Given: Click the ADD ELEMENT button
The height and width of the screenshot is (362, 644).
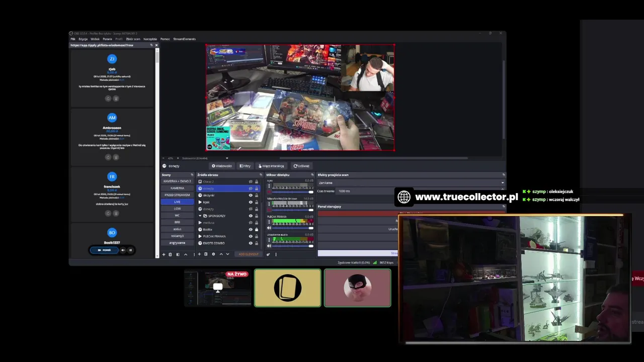Looking at the screenshot, I should pyautogui.click(x=248, y=254).
